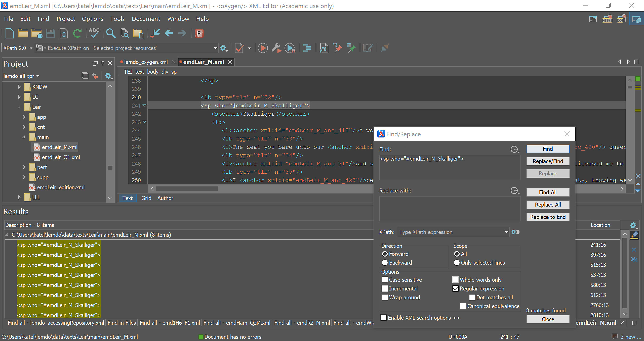Click the Check Spelling ABC icon
The image size is (644, 341).
coord(94,33)
